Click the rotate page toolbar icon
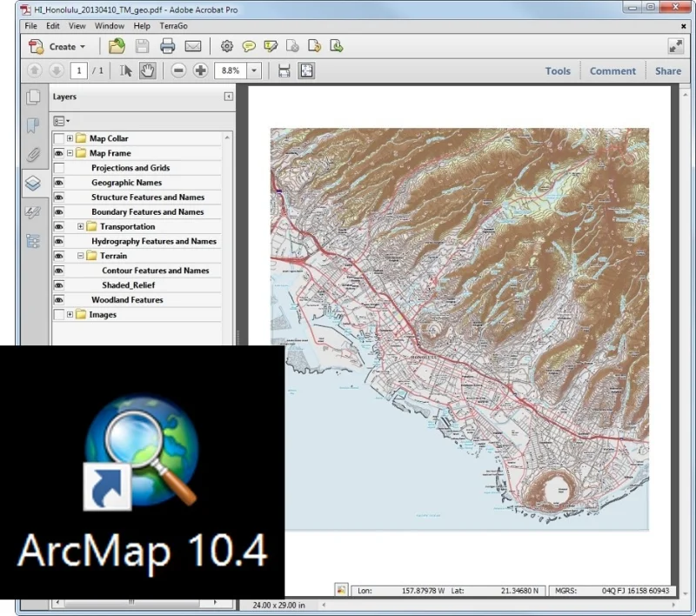Image resolution: width=696 pixels, height=616 pixels. tap(314, 46)
